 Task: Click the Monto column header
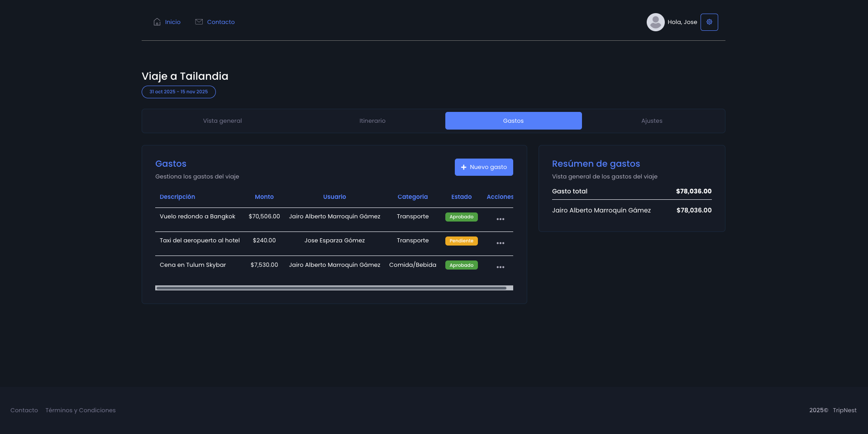click(264, 197)
